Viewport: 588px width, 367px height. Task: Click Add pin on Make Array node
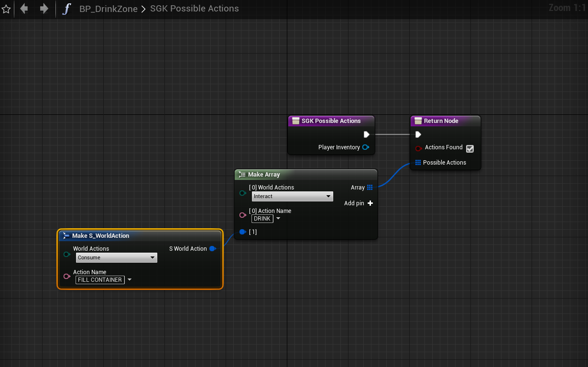tap(370, 203)
